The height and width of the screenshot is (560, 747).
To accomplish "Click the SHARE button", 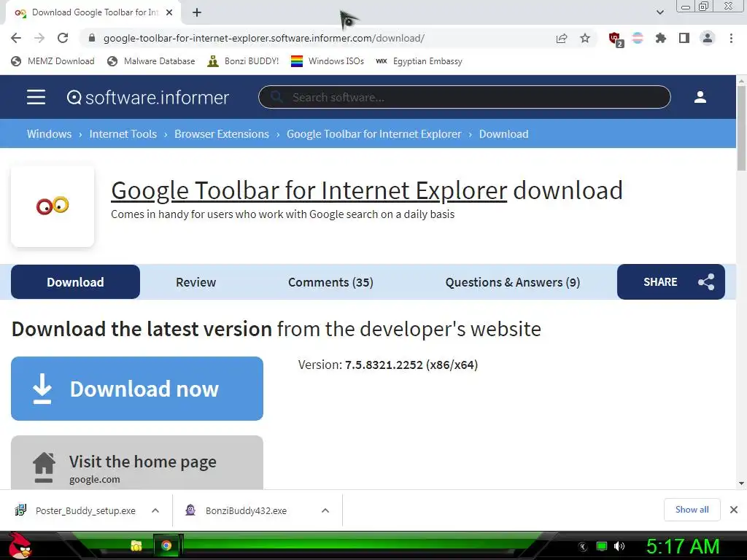I will 671,282.
